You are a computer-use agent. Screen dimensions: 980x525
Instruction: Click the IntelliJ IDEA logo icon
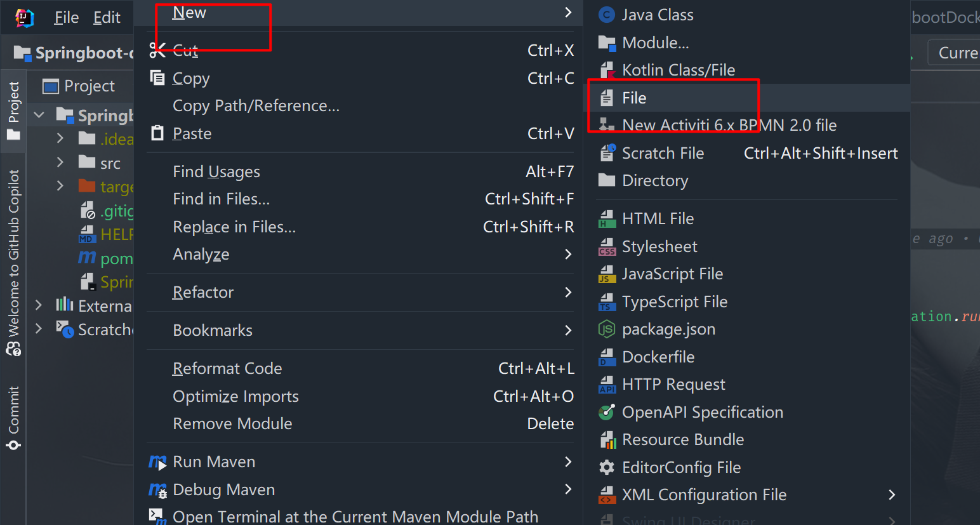tap(24, 18)
